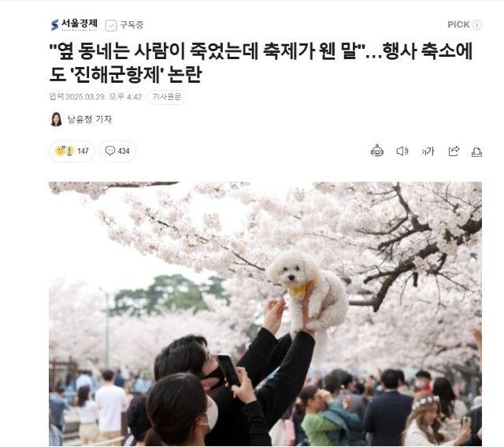This screenshot has height=447, width=504.
Task: Open the AI summary robot icon
Action: pos(377,151)
